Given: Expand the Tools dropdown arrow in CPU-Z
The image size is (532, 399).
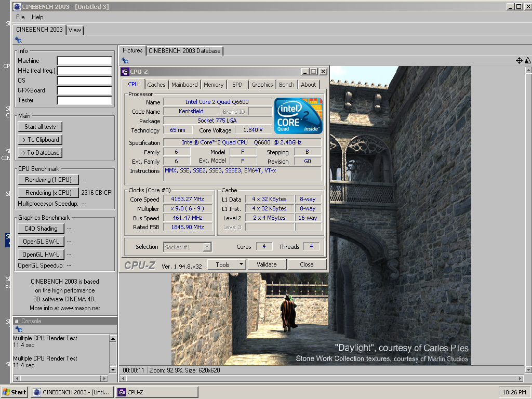Looking at the screenshot, I should (x=241, y=264).
